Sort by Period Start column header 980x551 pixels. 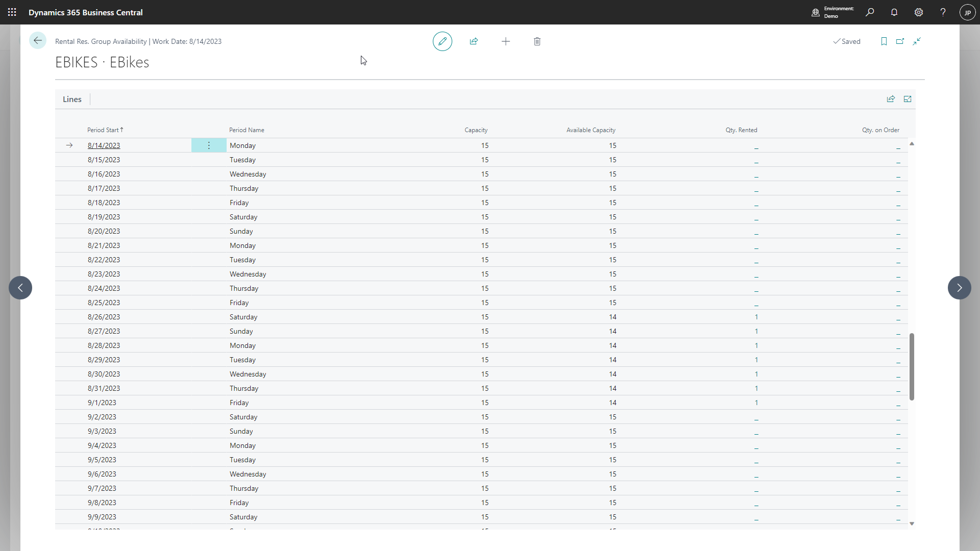(105, 130)
